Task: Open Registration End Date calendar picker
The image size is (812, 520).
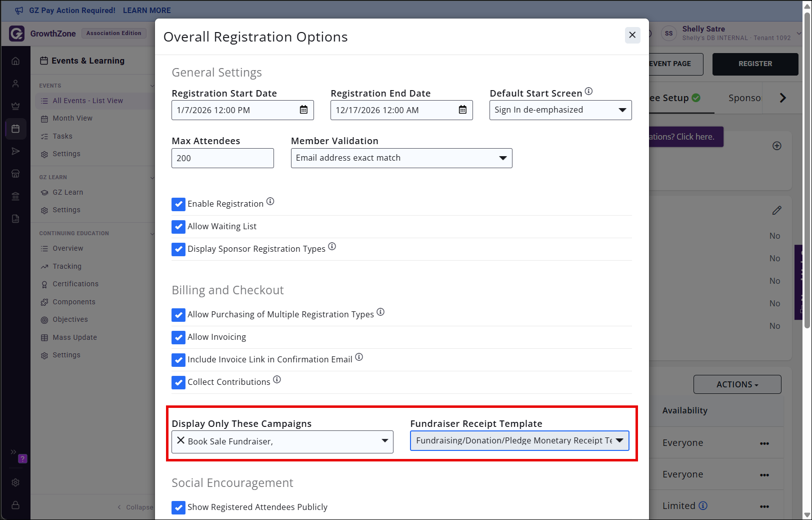Action: tap(462, 110)
